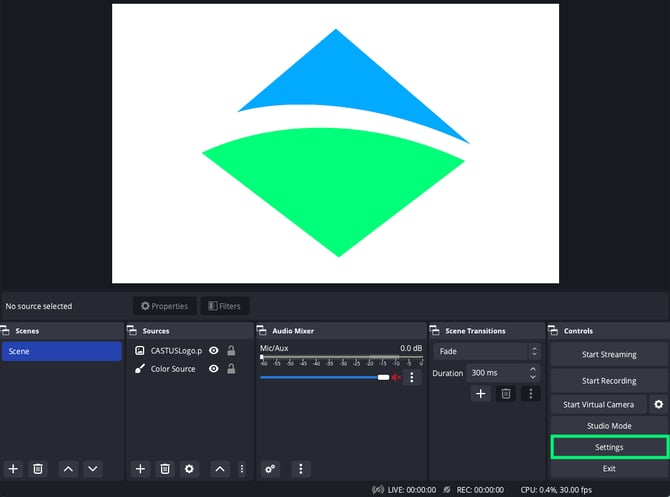Add a new scene with plus icon

pos(13,468)
